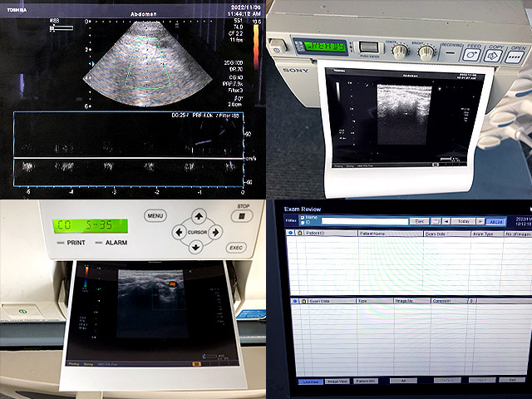Viewport: 532px width, 399px height.
Task: Switch to List View tab
Action: tap(310, 382)
